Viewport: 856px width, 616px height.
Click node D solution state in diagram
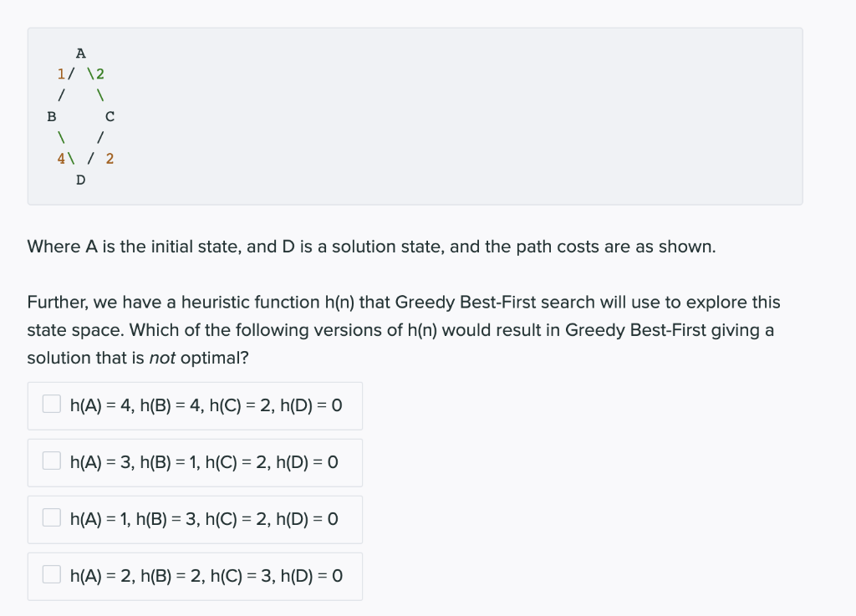pos(80,179)
